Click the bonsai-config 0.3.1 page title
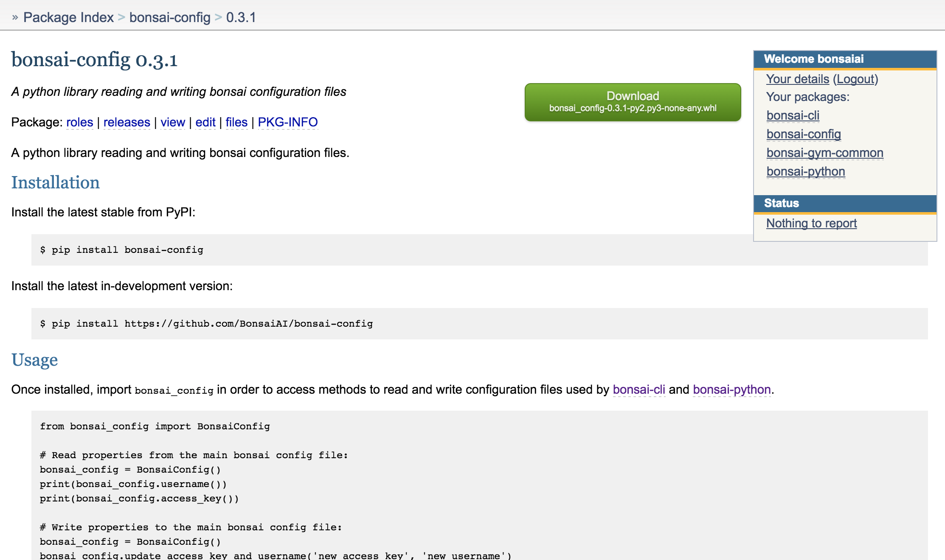The width and height of the screenshot is (945, 560). (94, 60)
